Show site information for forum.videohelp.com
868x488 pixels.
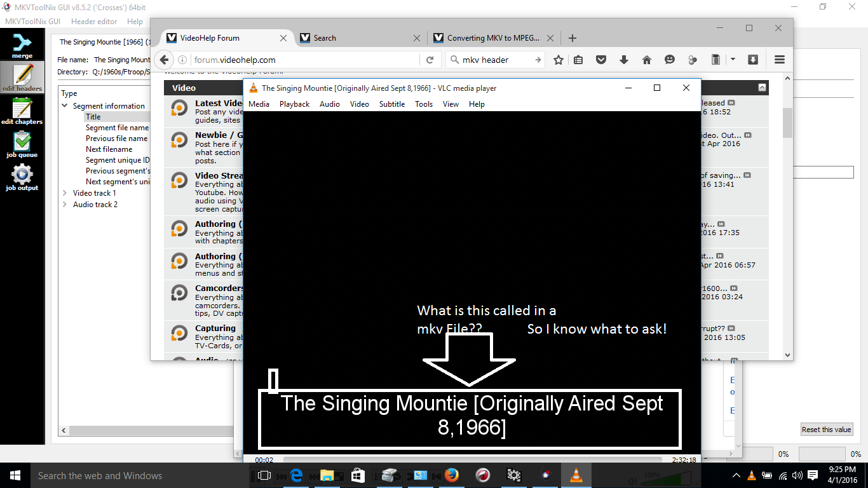[x=182, y=60]
